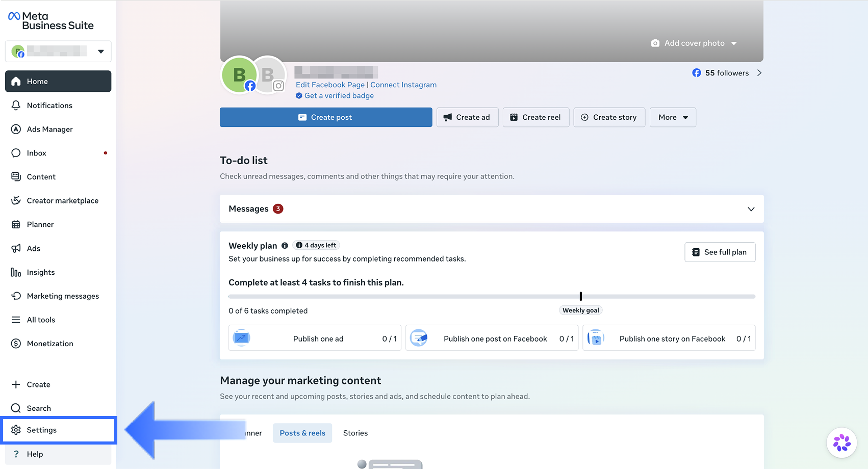Click Get a verified badge link
The width and height of the screenshot is (868, 469).
point(335,96)
